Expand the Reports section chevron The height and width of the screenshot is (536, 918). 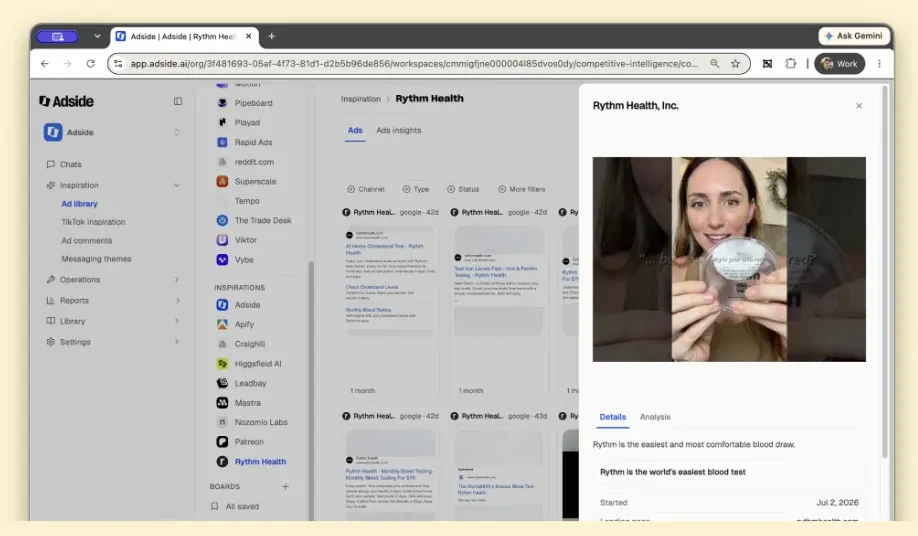(x=176, y=300)
